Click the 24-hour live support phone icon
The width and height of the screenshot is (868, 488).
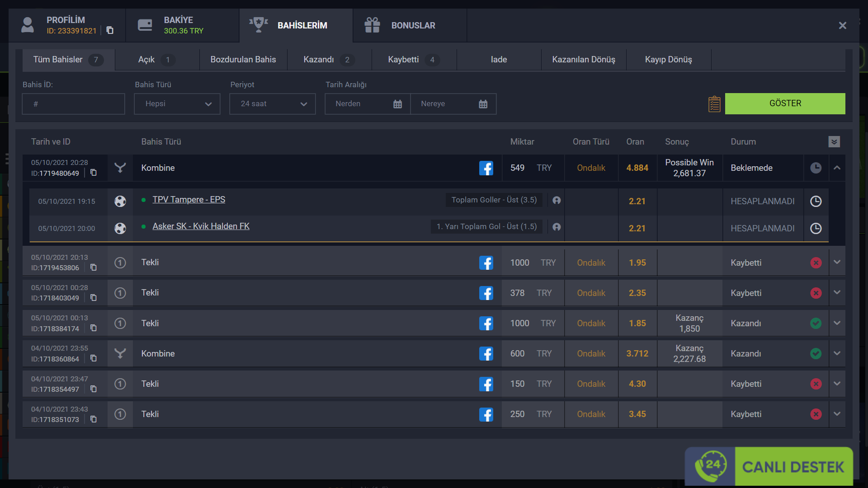tap(711, 467)
